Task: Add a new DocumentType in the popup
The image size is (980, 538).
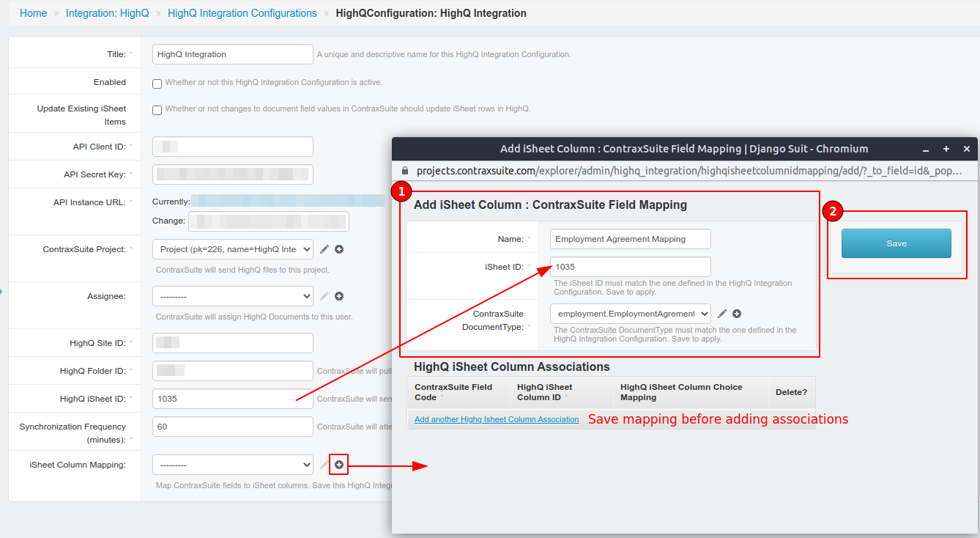Action: click(x=737, y=314)
